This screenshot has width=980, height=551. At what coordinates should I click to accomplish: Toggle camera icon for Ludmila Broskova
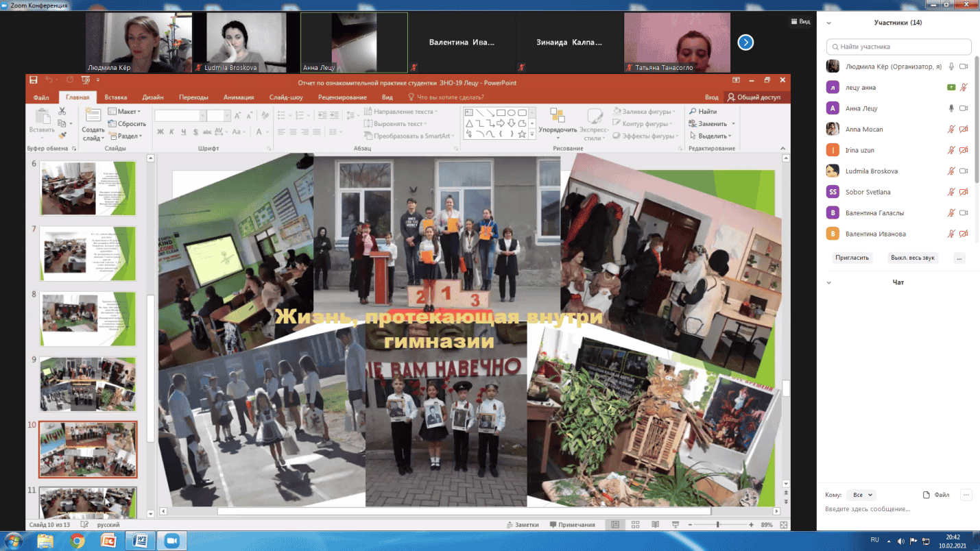point(964,171)
